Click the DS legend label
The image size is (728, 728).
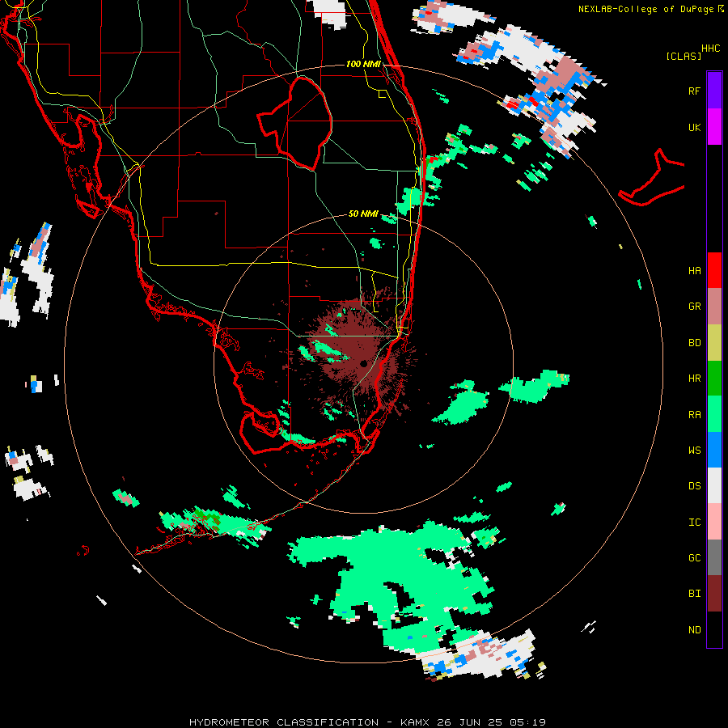[x=694, y=485]
